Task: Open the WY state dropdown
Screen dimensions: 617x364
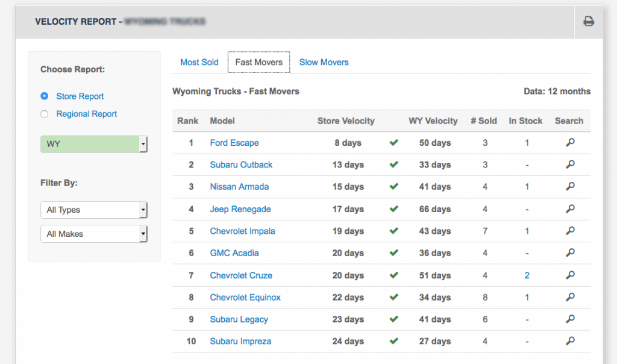Action: coord(93,144)
